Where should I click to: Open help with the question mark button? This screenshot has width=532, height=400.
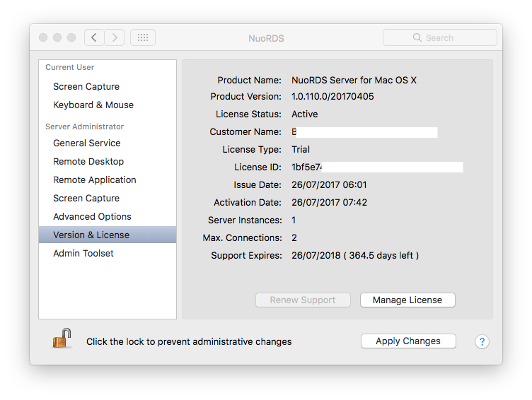click(482, 341)
